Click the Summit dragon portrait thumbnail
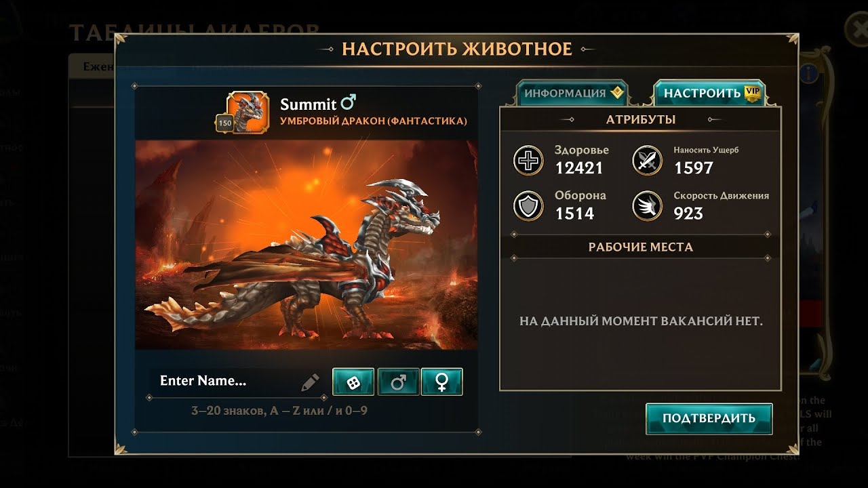 pos(248,112)
